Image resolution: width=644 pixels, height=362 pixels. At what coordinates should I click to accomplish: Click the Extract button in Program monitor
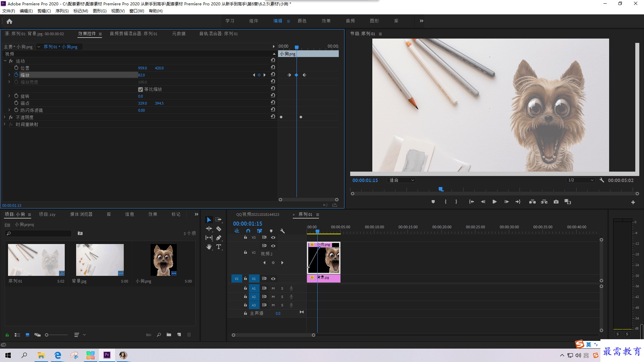pos(544,202)
